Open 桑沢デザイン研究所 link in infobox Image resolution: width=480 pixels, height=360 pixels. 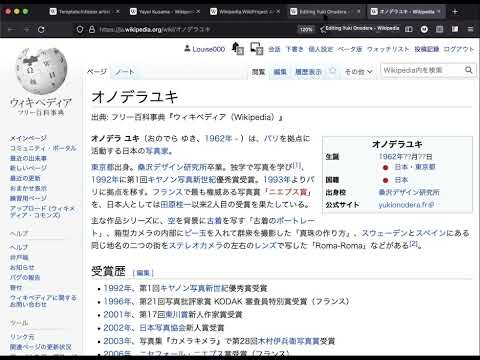[409, 192]
